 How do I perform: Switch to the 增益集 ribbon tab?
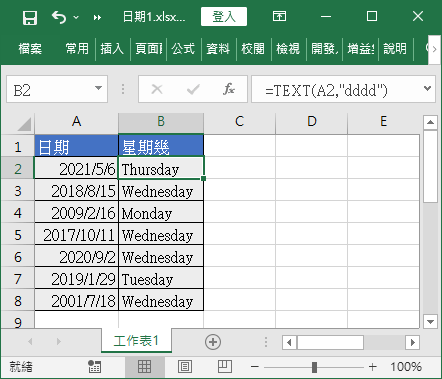361,49
